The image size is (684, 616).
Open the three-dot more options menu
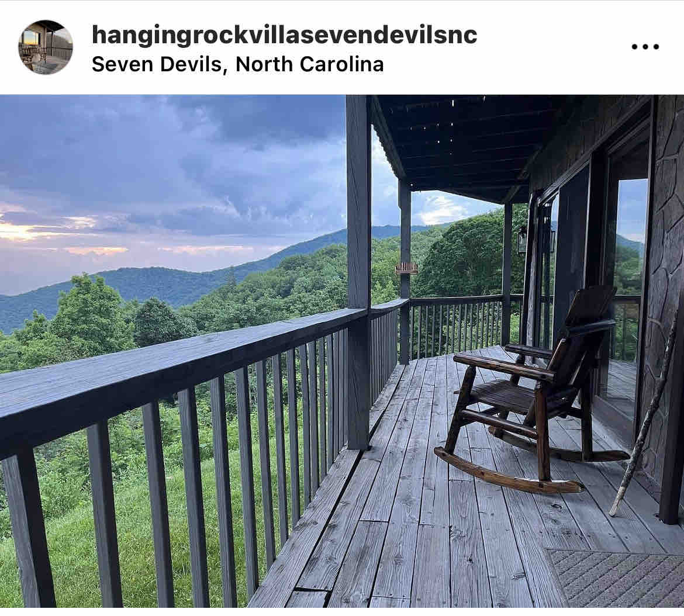click(645, 46)
